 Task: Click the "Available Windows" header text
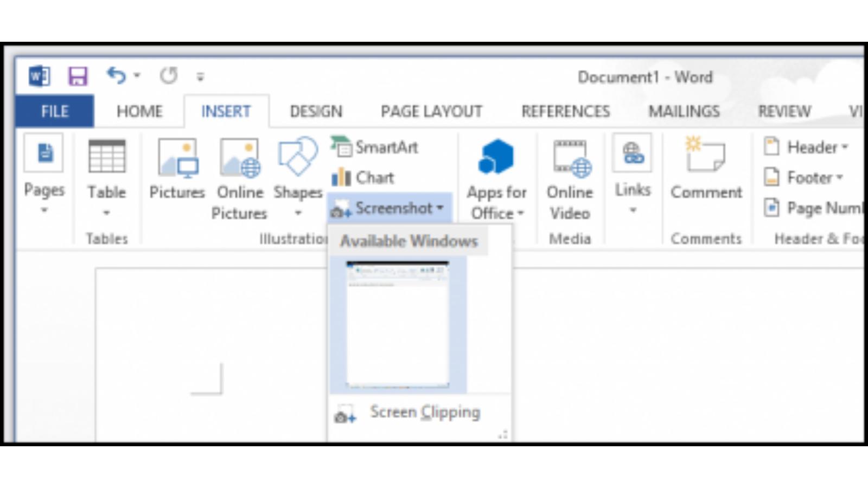[x=409, y=241]
